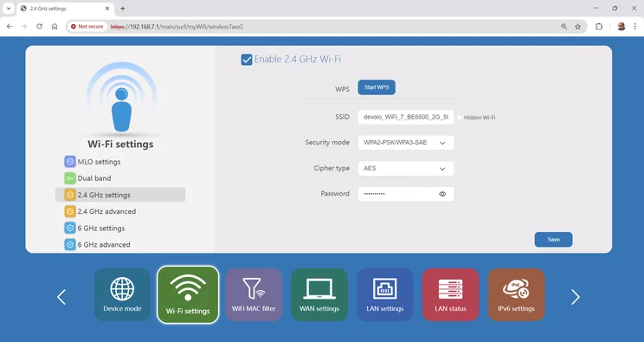The image size is (644, 342).
Task: Click the Password input field
Action: click(406, 194)
